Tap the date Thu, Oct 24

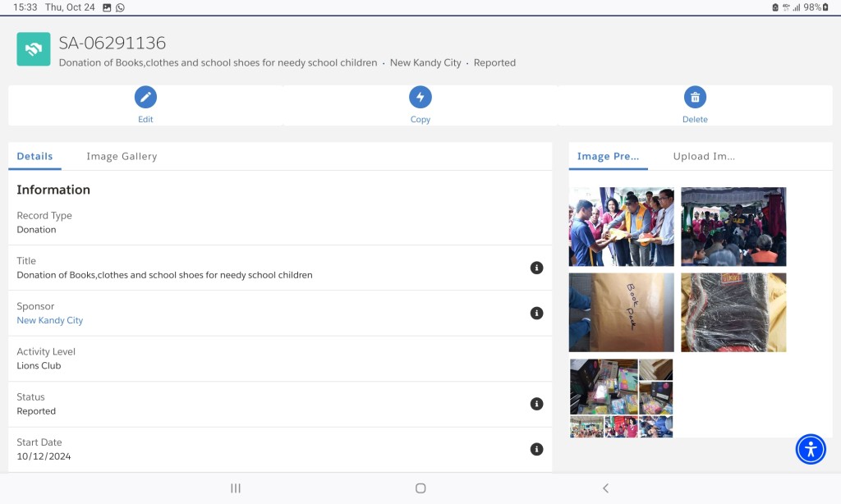pos(70,7)
